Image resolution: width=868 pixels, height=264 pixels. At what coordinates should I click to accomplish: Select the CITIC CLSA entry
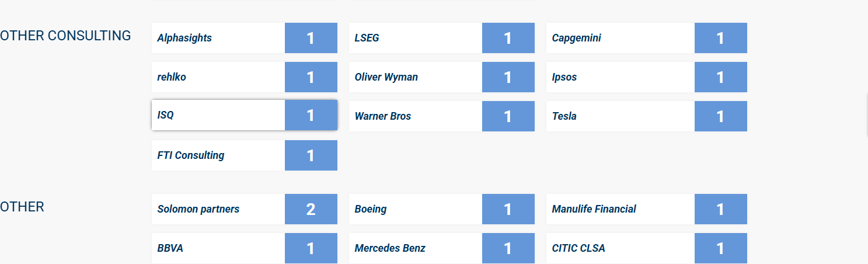pos(620,248)
